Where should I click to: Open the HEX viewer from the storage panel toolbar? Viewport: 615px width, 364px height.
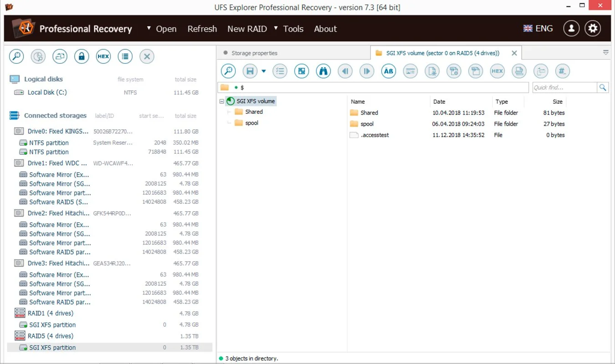point(103,56)
